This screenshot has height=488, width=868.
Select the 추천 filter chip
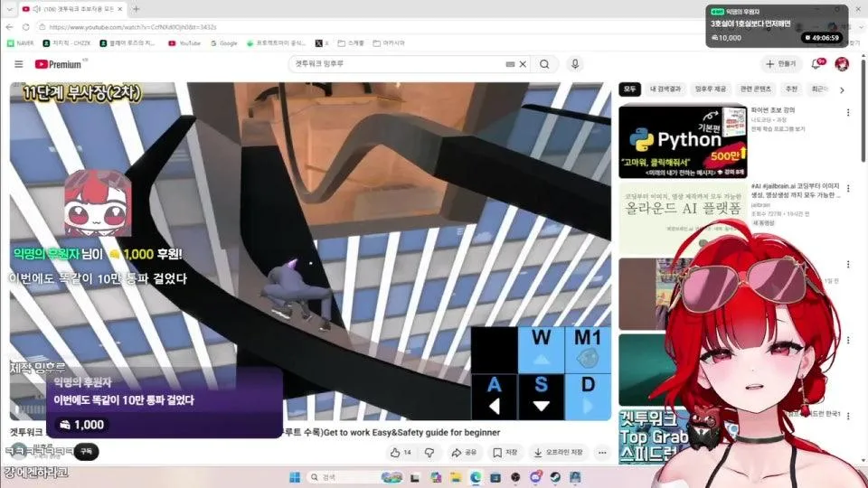pyautogui.click(x=791, y=89)
